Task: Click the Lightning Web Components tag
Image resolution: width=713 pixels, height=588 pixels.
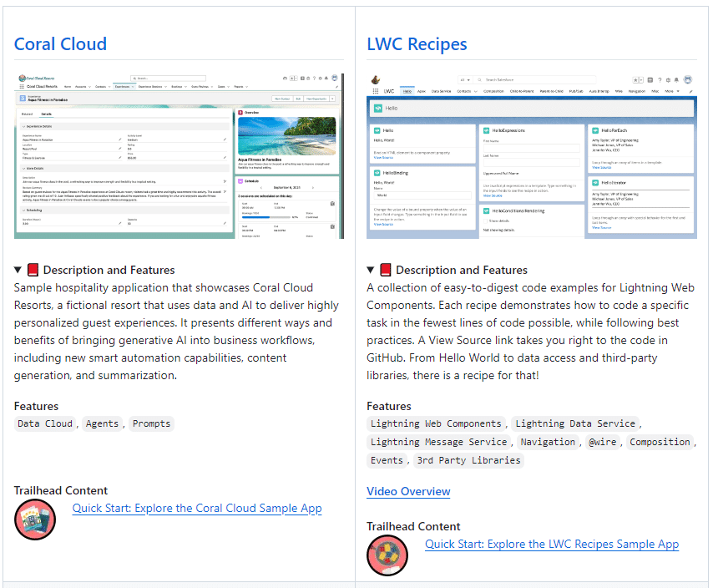Action: pos(436,423)
